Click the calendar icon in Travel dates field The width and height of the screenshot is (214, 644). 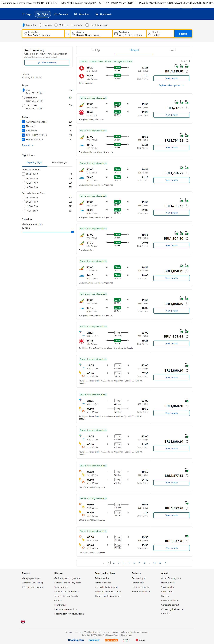(116, 34)
